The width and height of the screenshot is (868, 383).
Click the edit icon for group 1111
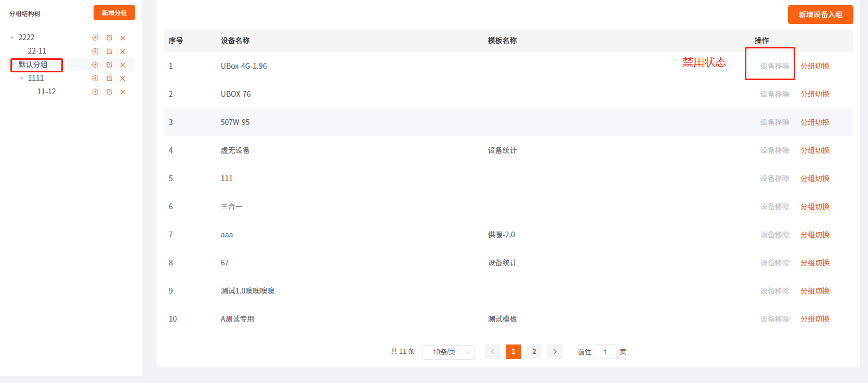click(109, 79)
